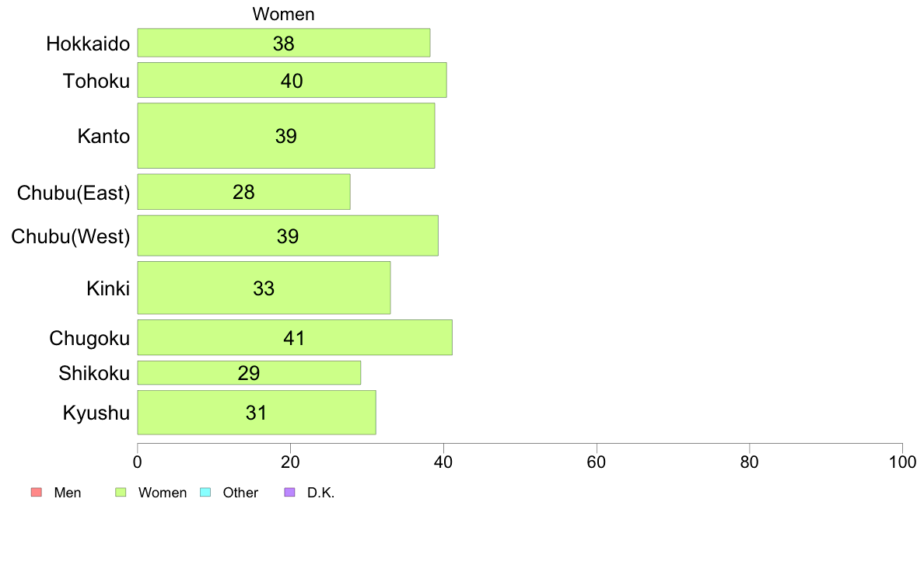Click the 60 tick on x-axis
Image resolution: width=924 pixels, height=572 pixels.
[x=597, y=462]
